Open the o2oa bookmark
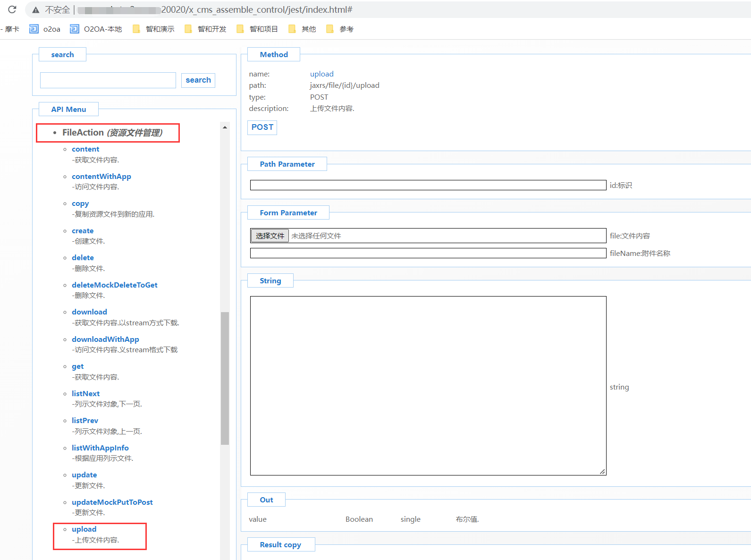The width and height of the screenshot is (751, 560). coord(45,29)
